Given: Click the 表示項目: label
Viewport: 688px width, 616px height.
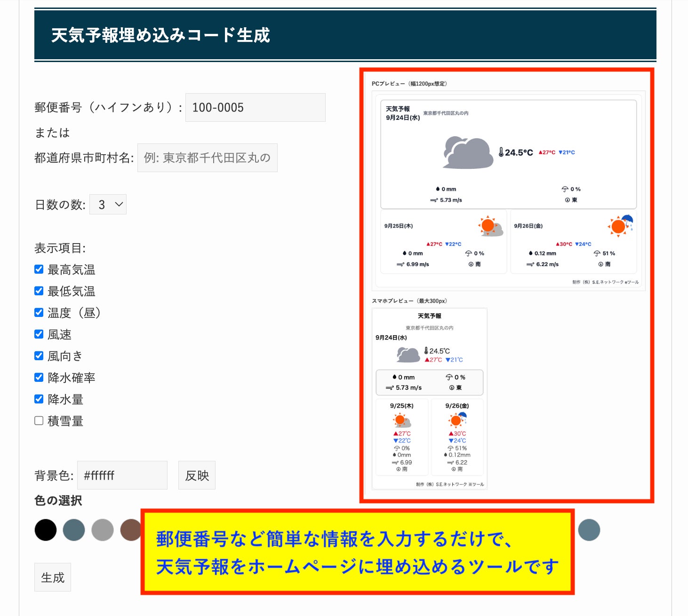Looking at the screenshot, I should coord(60,248).
